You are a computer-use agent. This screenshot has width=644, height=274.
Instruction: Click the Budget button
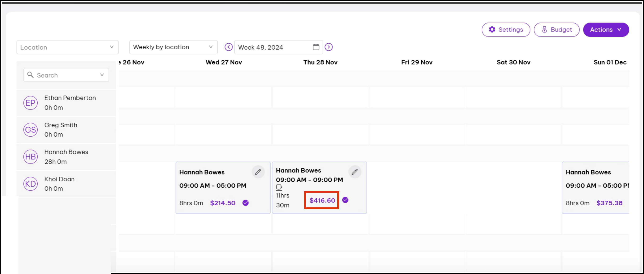556,30
